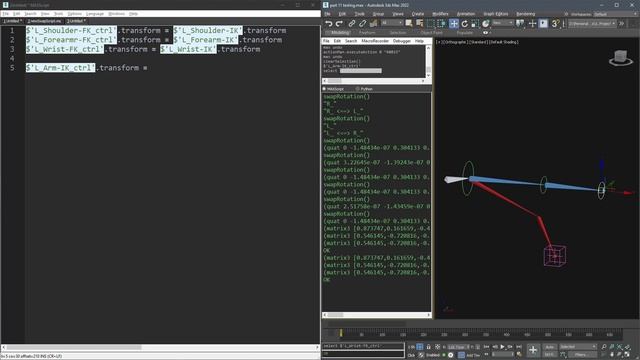The height and width of the screenshot is (360, 640).
Task: Click the viewport '[Orthographic]' label
Action: pos(455,42)
